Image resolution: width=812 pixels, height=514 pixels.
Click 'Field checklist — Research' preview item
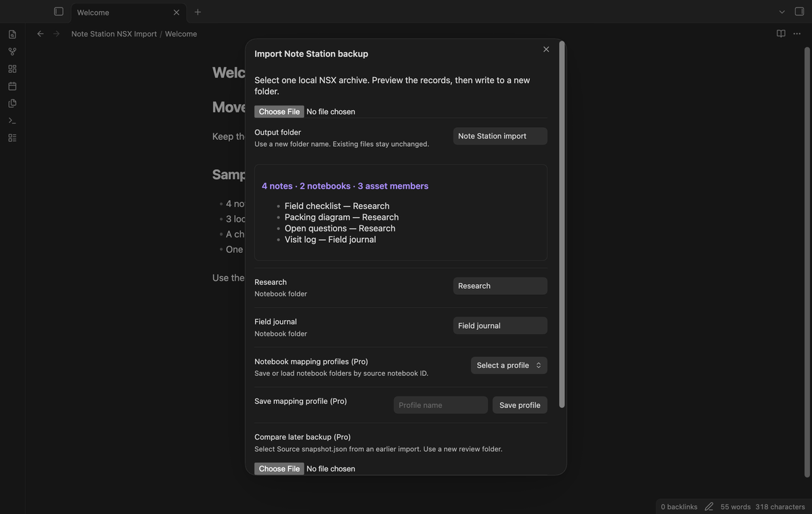[337, 206]
